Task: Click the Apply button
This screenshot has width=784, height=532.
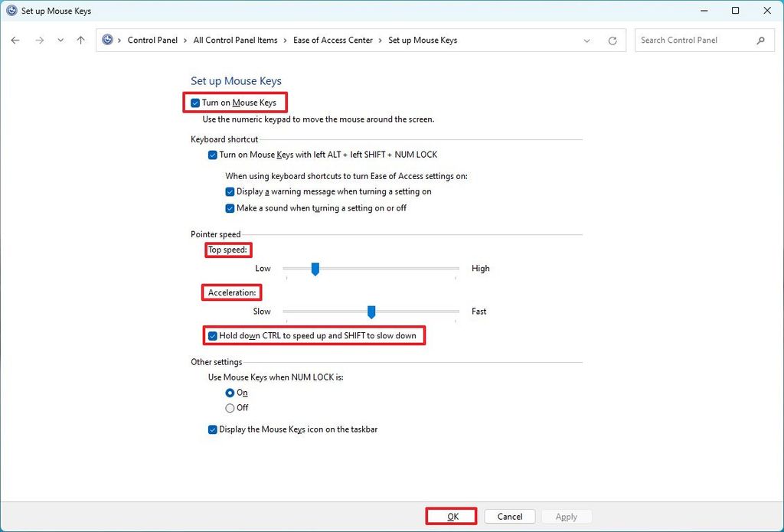Action: (x=567, y=516)
